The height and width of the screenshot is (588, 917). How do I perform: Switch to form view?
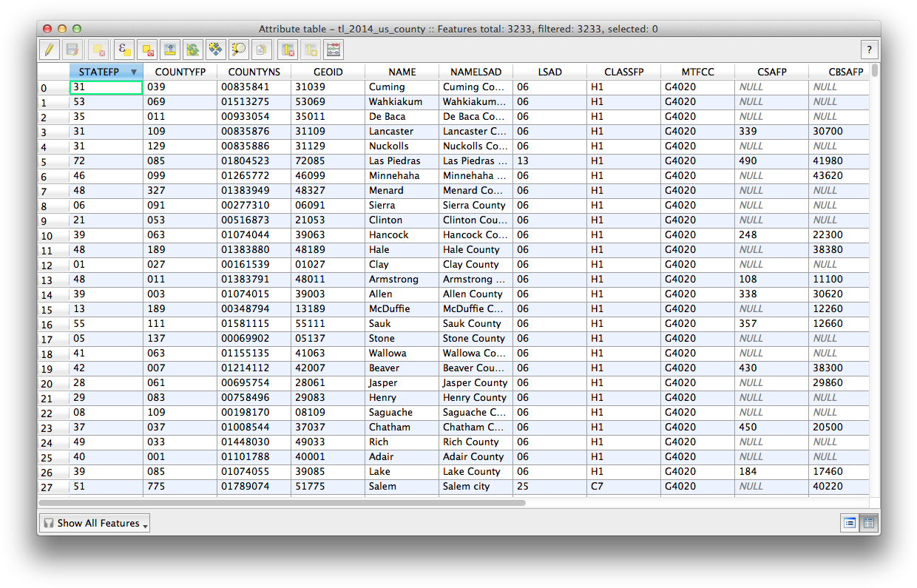850,523
